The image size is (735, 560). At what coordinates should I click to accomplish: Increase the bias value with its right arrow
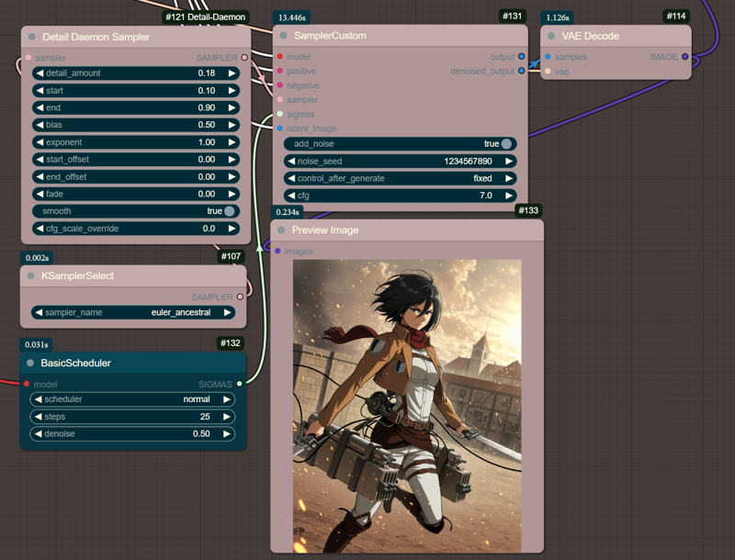232,125
